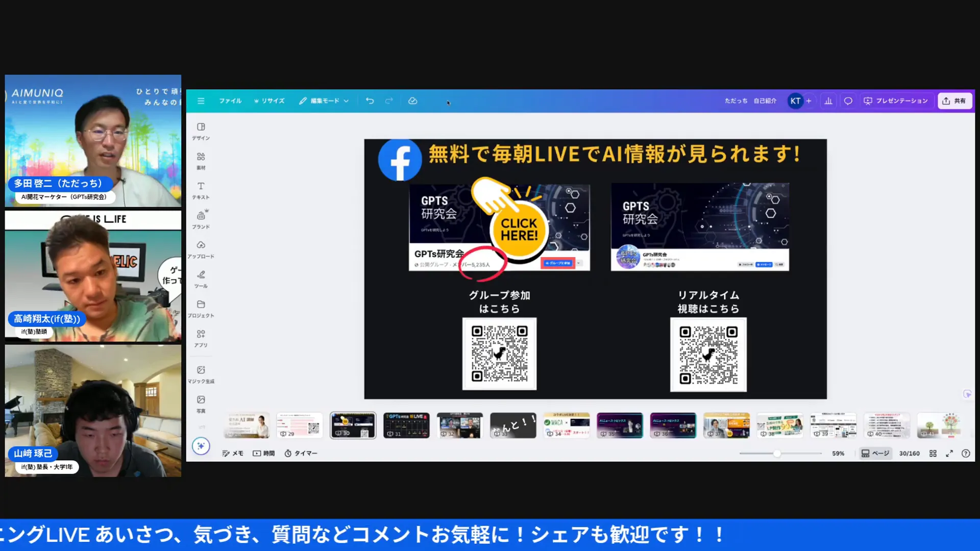
Task: Undo the last action
Action: 370,101
